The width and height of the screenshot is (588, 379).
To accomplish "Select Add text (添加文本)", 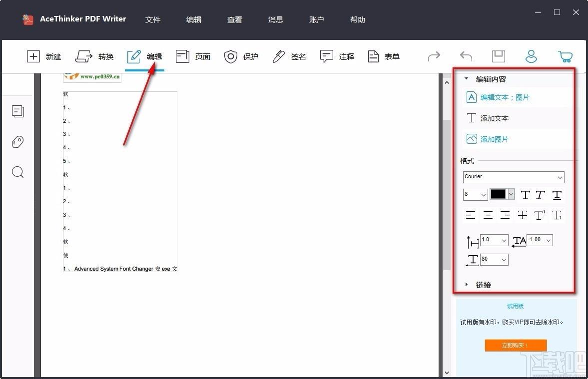I will pyautogui.click(x=488, y=118).
